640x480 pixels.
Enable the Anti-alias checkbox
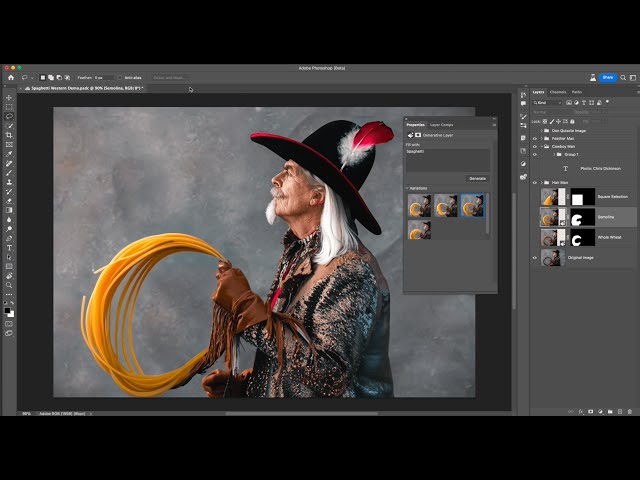120,78
